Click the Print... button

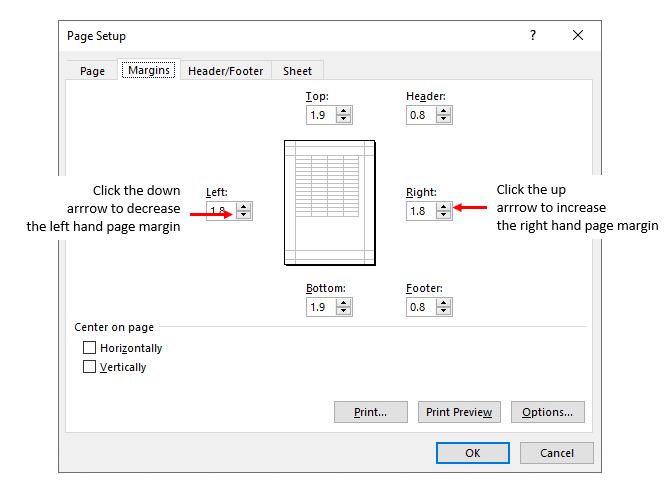371,412
